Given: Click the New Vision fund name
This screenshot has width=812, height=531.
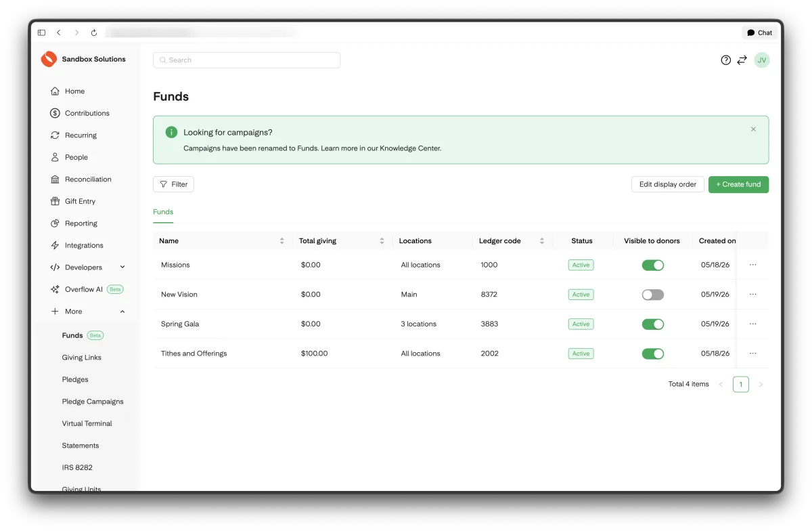Looking at the screenshot, I should (179, 295).
